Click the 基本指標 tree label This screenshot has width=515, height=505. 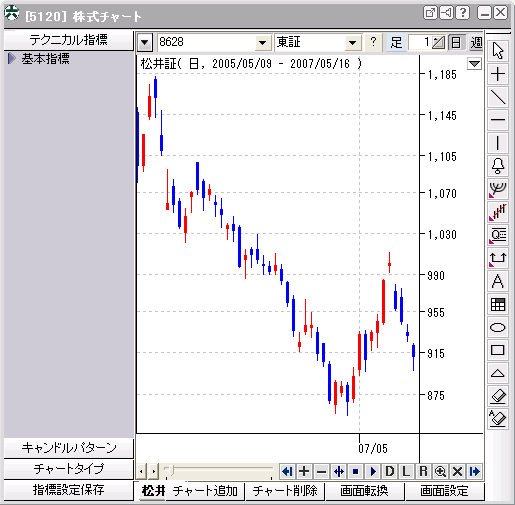[46, 59]
